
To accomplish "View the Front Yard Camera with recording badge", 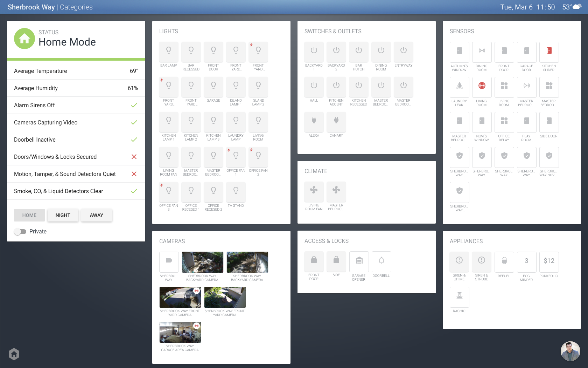I will coord(180,297).
